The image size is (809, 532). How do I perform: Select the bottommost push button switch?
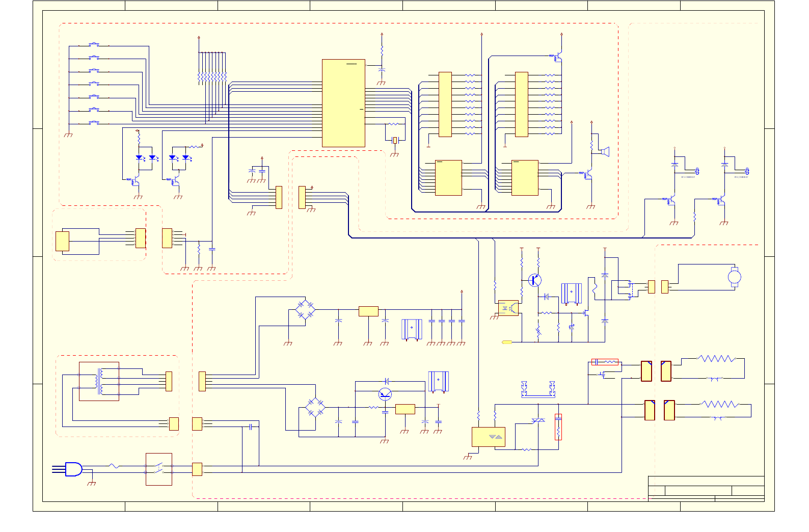coord(94,123)
